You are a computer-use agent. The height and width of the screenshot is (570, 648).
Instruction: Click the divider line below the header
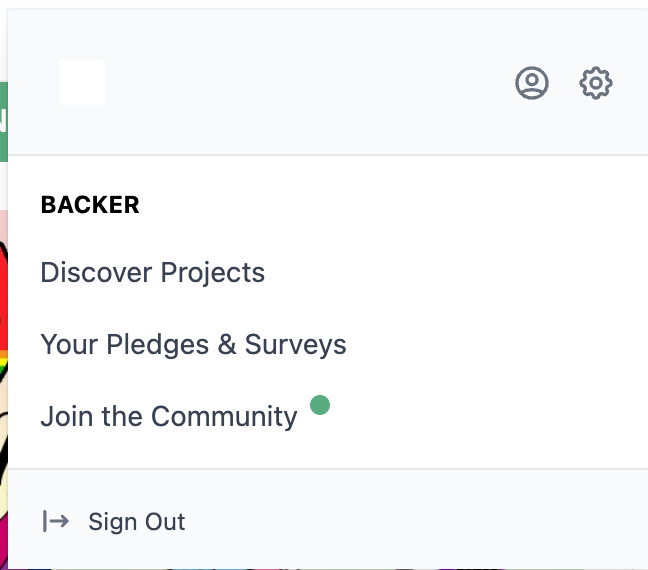328,155
